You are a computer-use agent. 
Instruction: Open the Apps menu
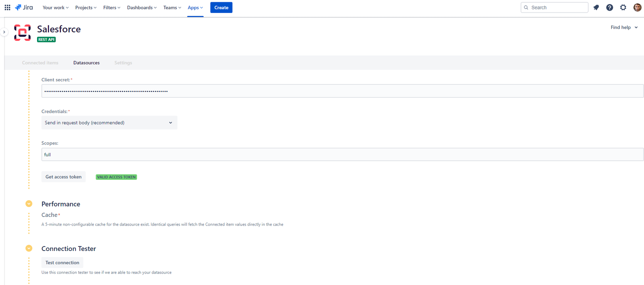tap(195, 8)
